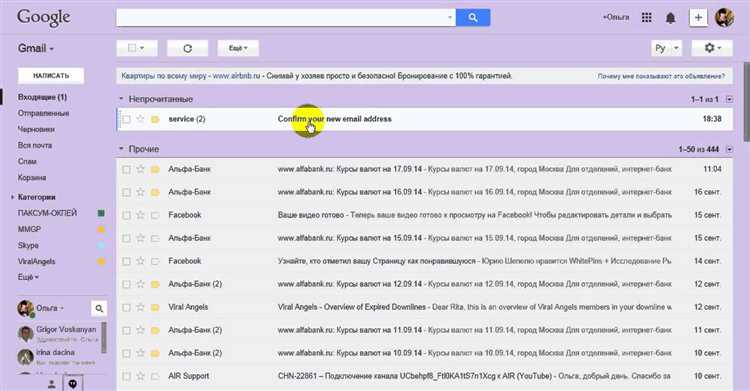Viewport: 750px width, 391px height.
Task: Check the AIR Support email checkbox
Action: click(x=126, y=376)
